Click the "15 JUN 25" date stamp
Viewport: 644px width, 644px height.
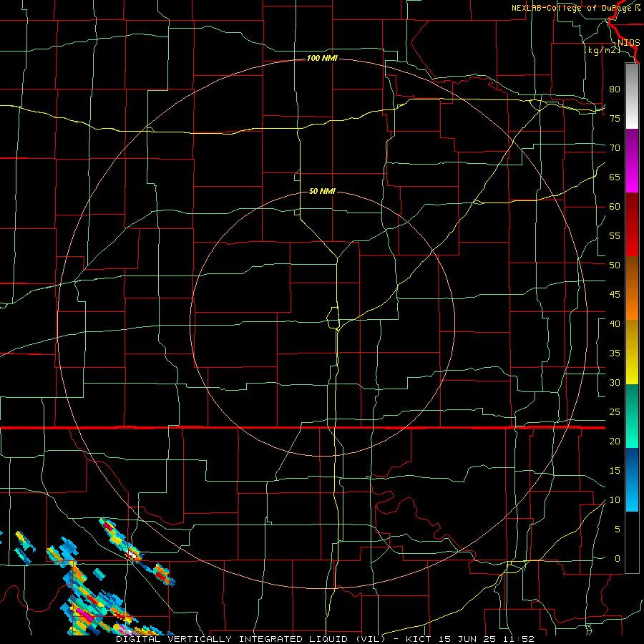click(x=469, y=639)
